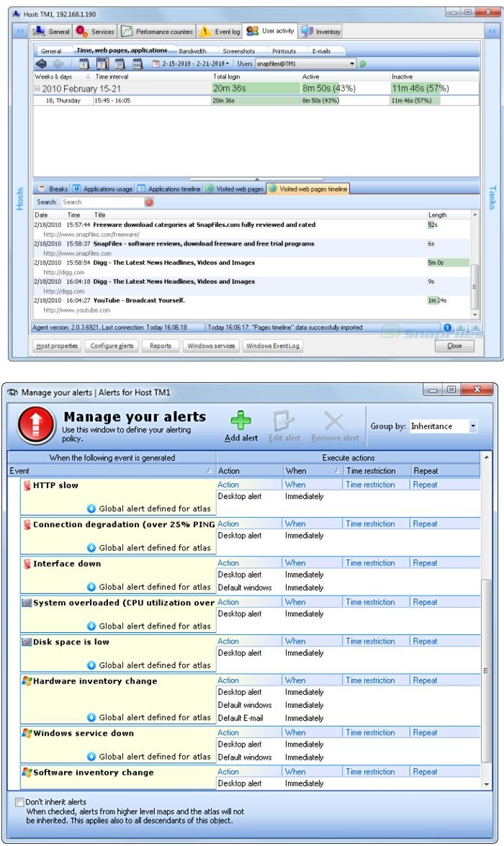Clear search with the red icon
The width and height of the screenshot is (504, 846).
pyautogui.click(x=149, y=202)
